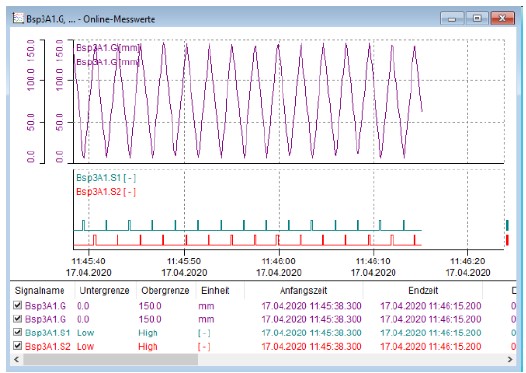Click the 11:45:40 time axis label
This screenshot has width=526, height=373.
point(88,261)
